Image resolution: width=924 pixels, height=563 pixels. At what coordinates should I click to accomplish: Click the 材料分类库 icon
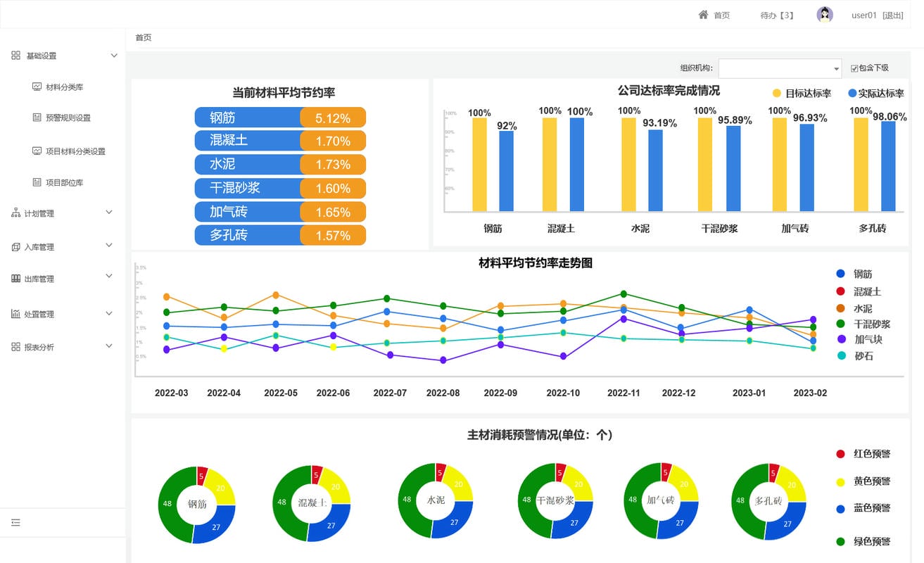(37, 87)
